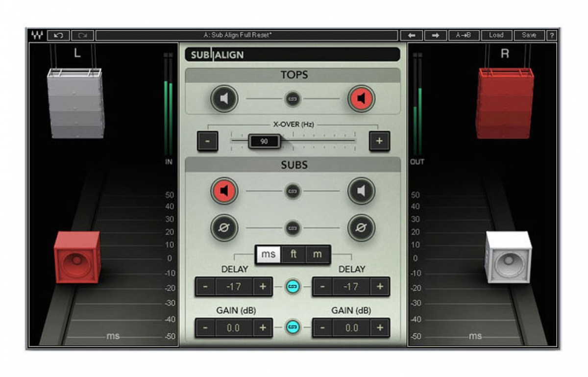
Task: Toggle the Subs mute link
Action: click(293, 191)
